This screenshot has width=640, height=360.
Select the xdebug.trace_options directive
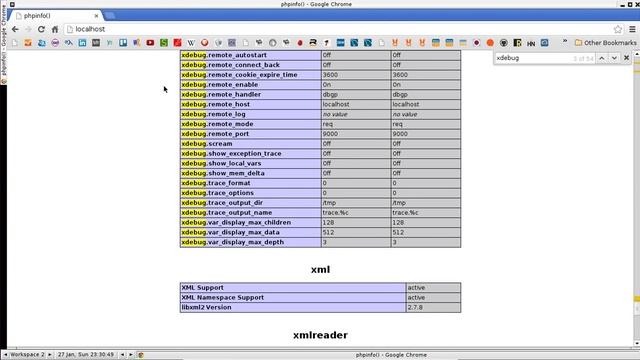[218, 193]
